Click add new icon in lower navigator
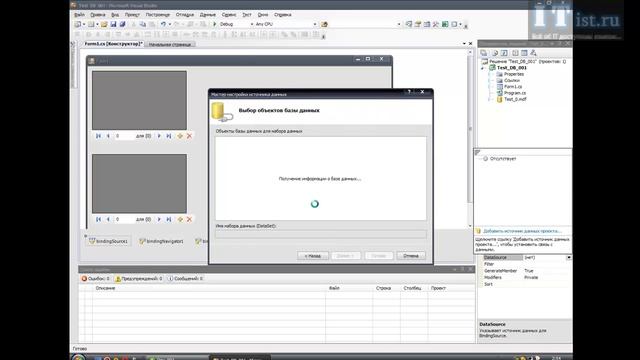 tap(180, 219)
